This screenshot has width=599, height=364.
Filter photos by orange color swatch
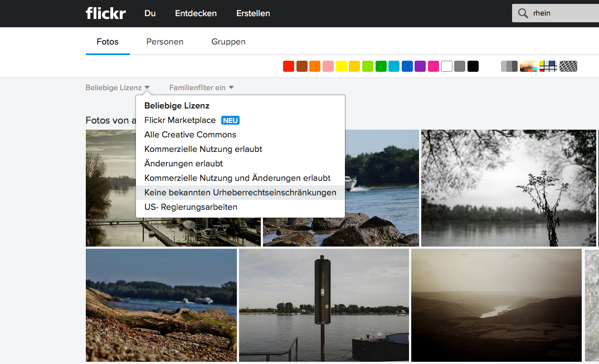coord(315,66)
